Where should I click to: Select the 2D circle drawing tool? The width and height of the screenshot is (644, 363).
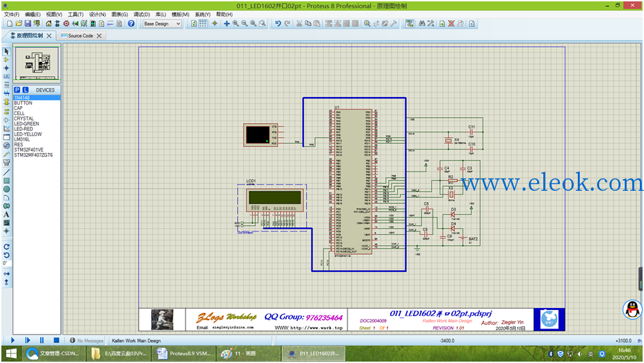coord(6,189)
